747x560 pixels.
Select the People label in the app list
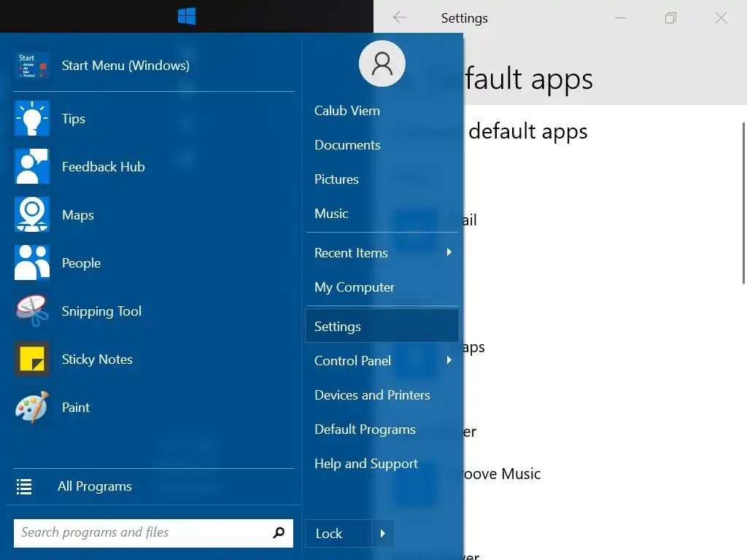pyautogui.click(x=81, y=262)
